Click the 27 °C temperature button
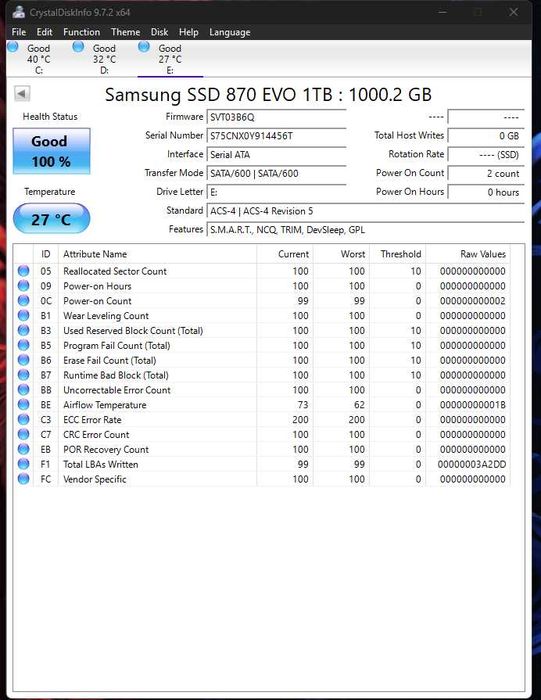541x700 pixels. 51,219
